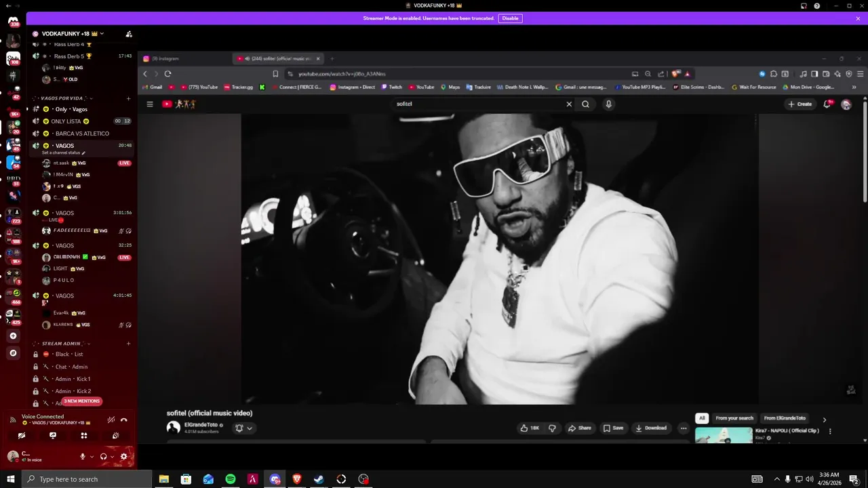Open Discord user settings gear
Image resolution: width=868 pixels, height=488 pixels.
click(123, 457)
